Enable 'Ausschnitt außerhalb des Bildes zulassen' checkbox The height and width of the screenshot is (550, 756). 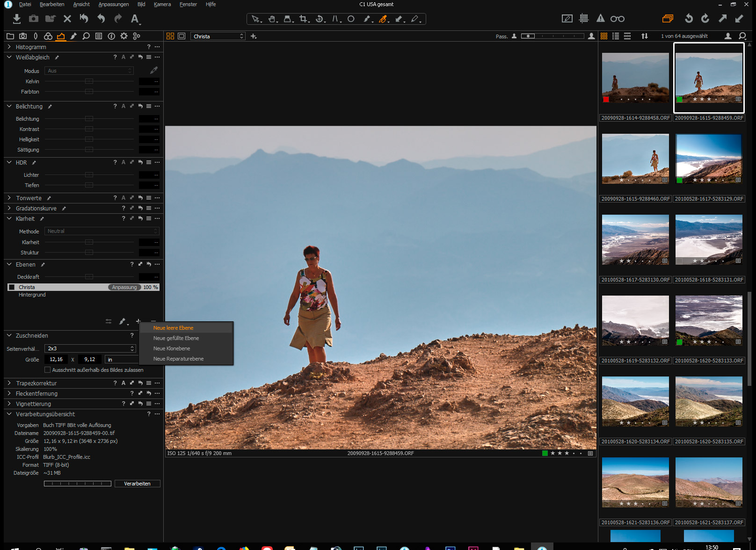pyautogui.click(x=47, y=370)
